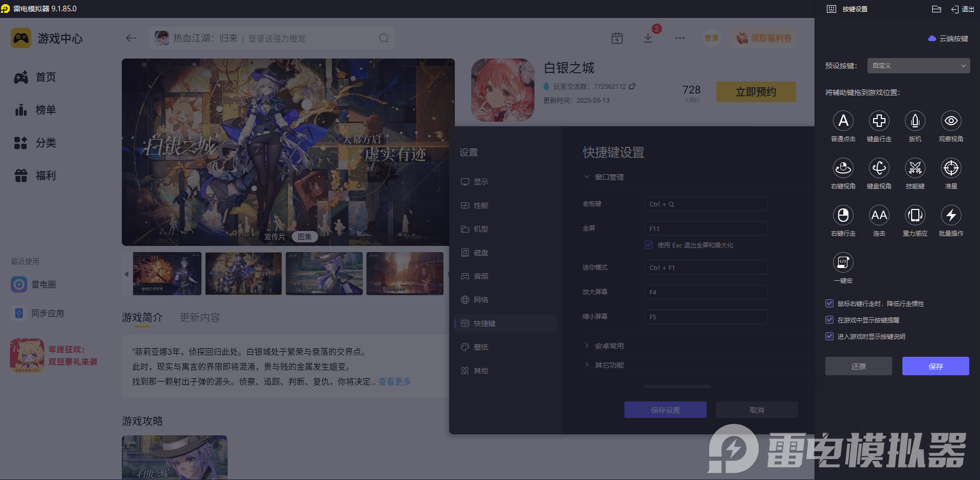Click the 查看更多 link
Viewport: 980px width, 480px height.
coord(395,381)
